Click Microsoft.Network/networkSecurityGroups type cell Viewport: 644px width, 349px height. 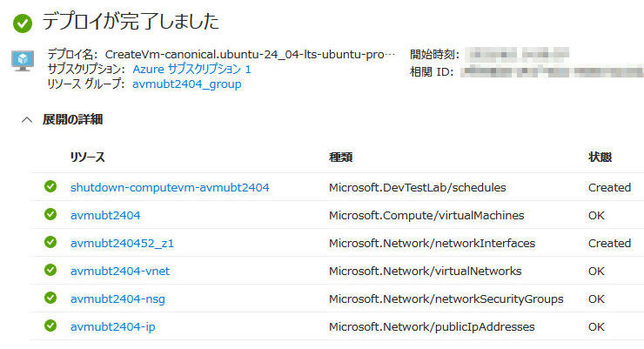tap(446, 299)
